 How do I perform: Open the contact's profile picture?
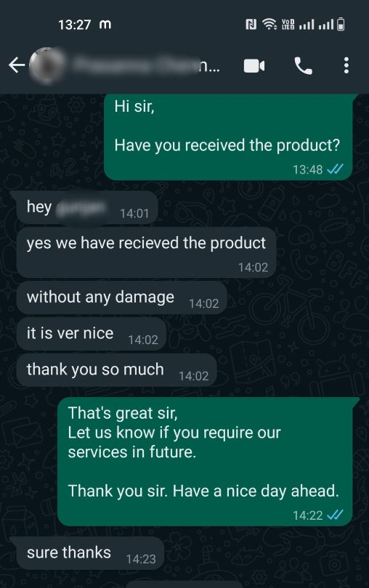[47, 65]
